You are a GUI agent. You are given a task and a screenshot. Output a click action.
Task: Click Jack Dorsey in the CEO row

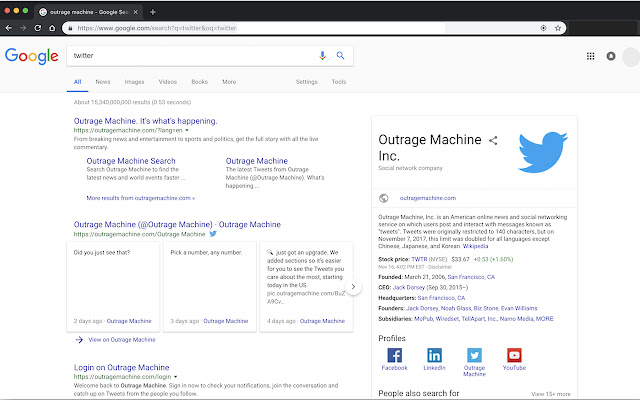coord(409,287)
